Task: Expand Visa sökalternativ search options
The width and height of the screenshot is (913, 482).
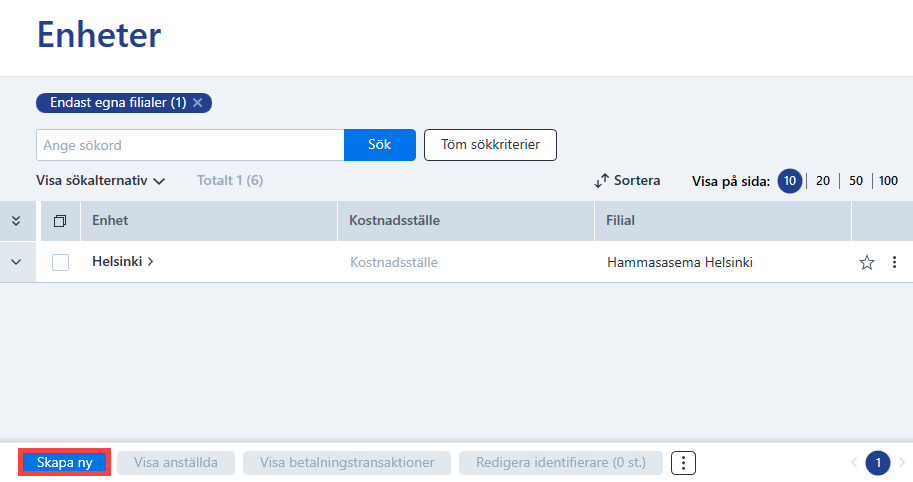Action: pos(101,180)
